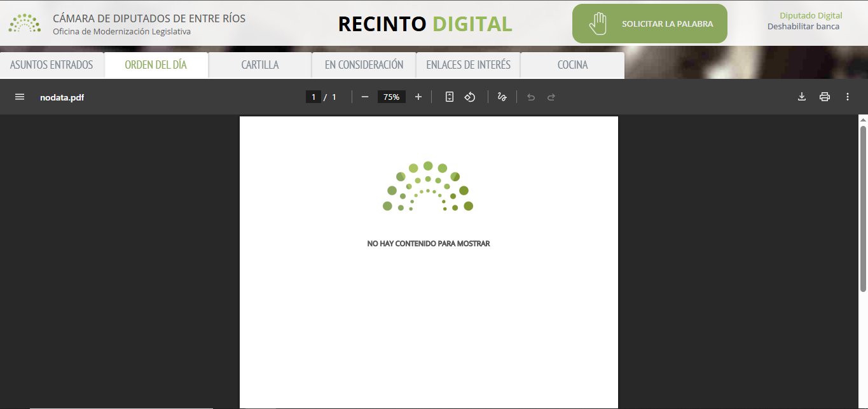Rotate the PDF counterclockwise

click(470, 97)
